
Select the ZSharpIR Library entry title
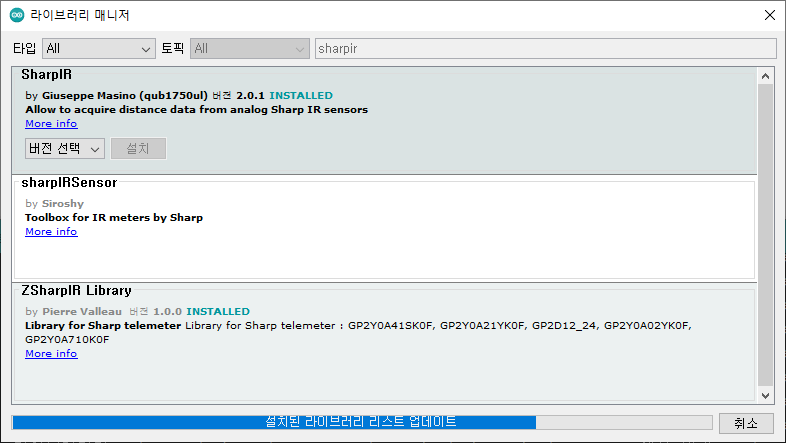(76, 291)
